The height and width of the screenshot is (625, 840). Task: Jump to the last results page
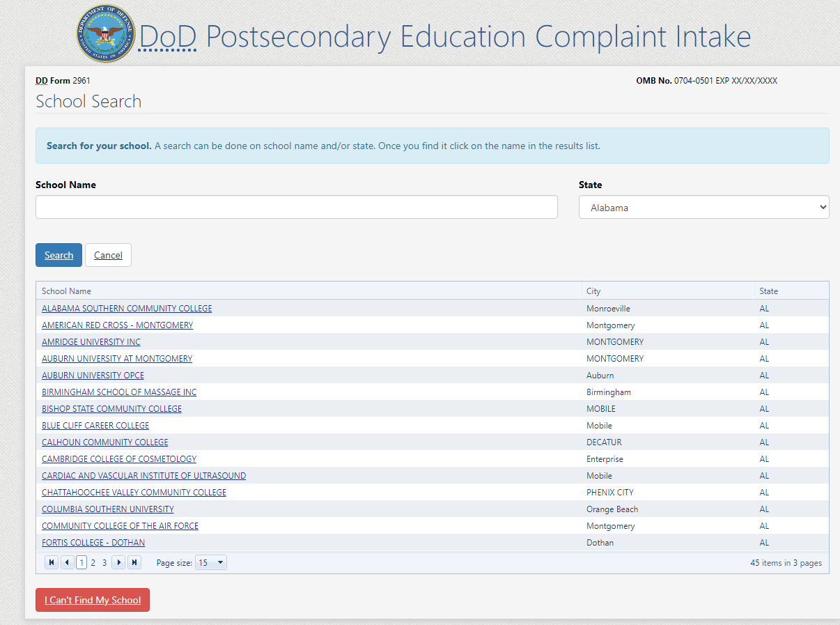pos(134,562)
